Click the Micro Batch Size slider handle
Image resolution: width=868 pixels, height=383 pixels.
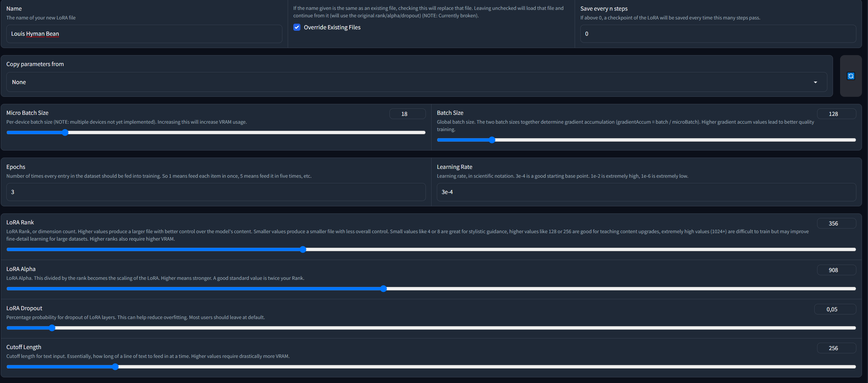point(65,132)
